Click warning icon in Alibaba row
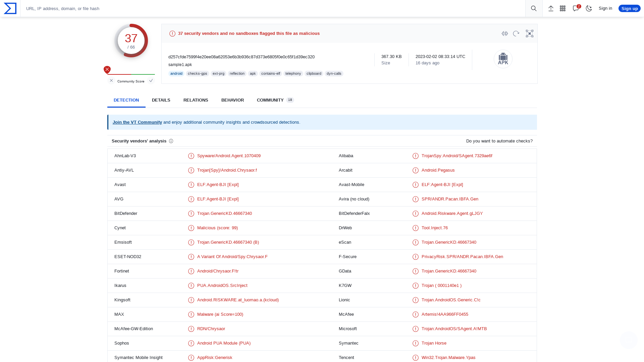The image size is (644, 362). (x=416, y=156)
